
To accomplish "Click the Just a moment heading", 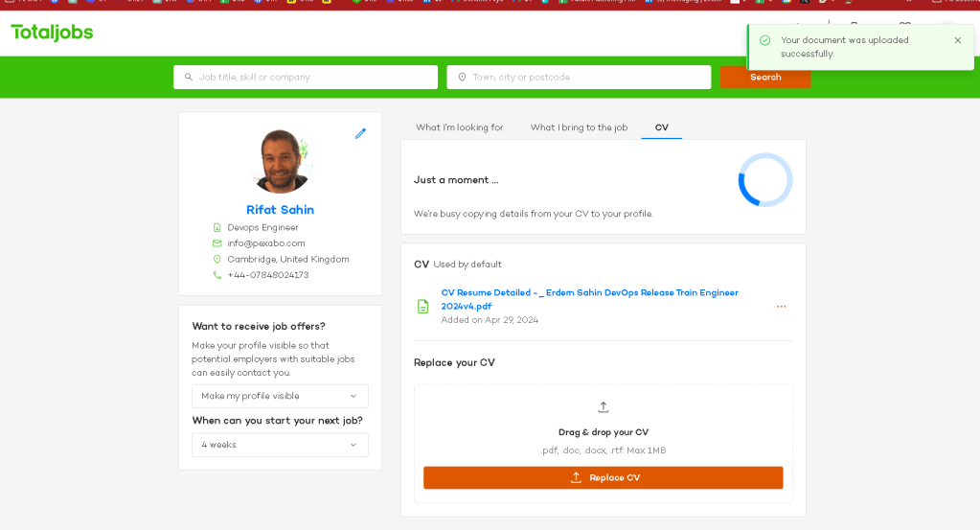I will [x=456, y=180].
